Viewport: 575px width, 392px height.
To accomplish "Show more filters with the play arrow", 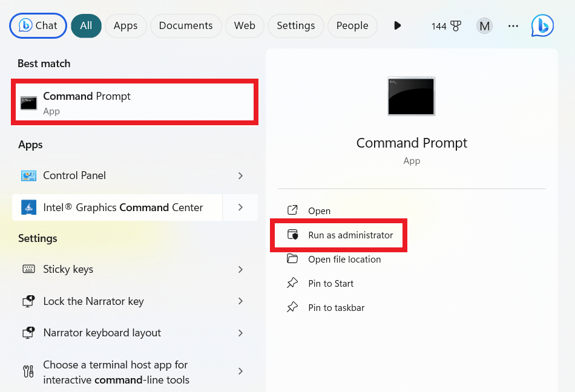I will pos(397,25).
